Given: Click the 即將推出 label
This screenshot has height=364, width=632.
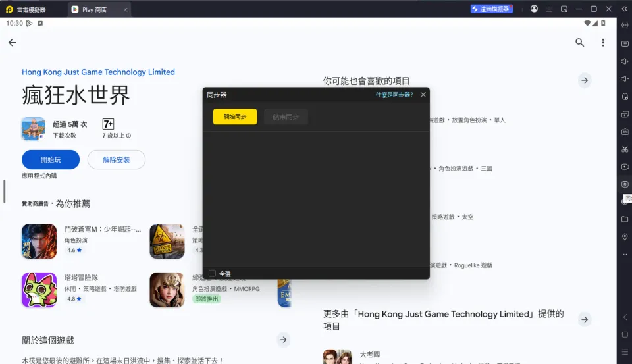Looking at the screenshot, I should pos(206,299).
